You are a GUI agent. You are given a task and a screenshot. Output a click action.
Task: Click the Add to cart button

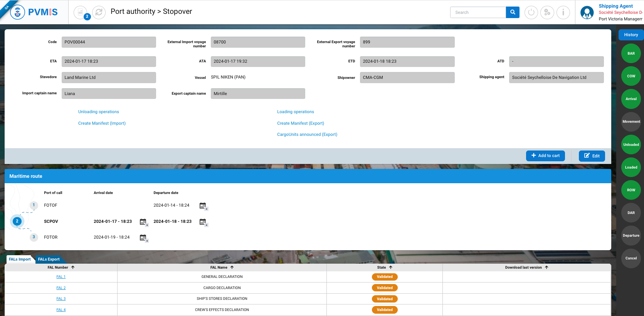545,156
